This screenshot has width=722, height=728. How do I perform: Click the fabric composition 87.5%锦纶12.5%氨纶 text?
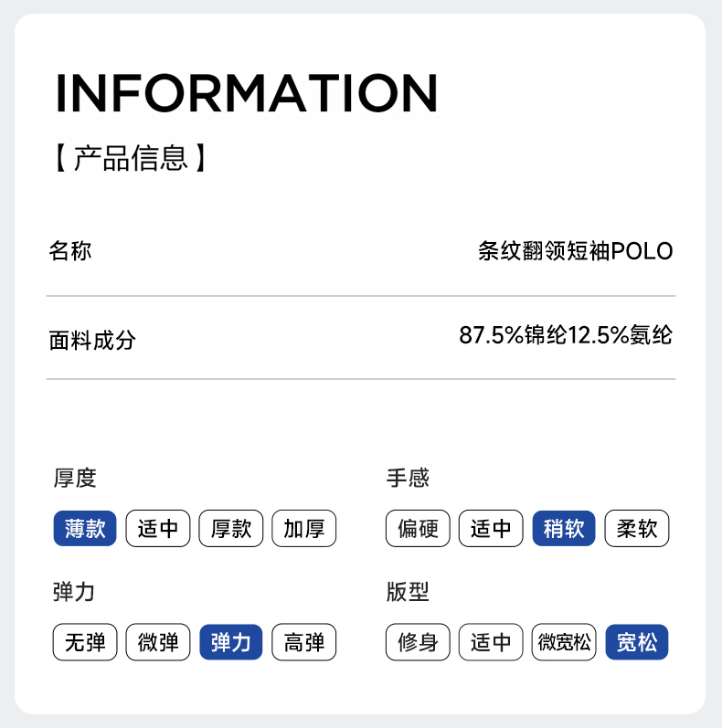(566, 335)
